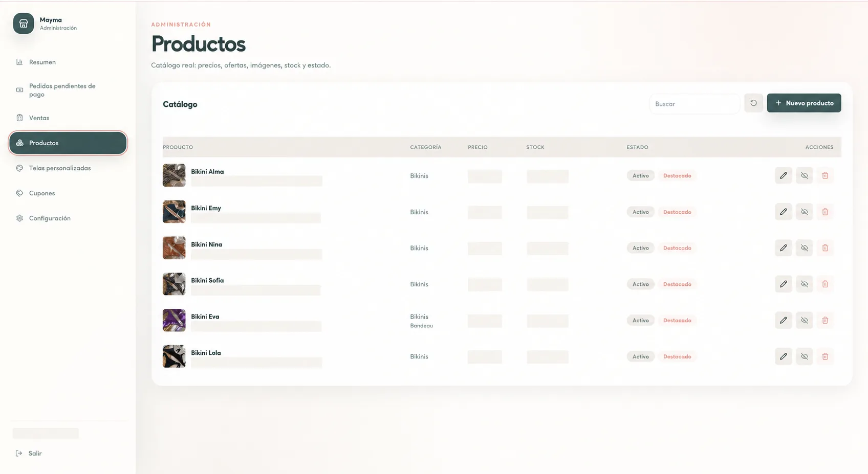
Task: Edit Bikini Sofia with pencil icon
Action: [x=784, y=284]
